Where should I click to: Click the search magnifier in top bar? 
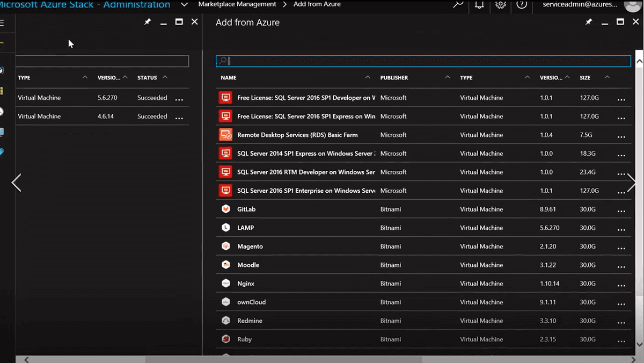pyautogui.click(x=458, y=4)
